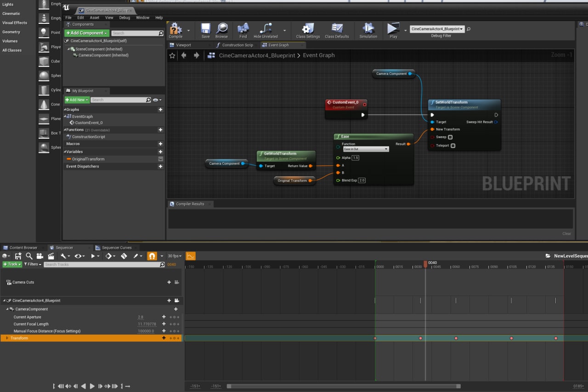Toggle OriginalTransform variable visibility eye
The height and width of the screenshot is (392, 588).
click(160, 159)
